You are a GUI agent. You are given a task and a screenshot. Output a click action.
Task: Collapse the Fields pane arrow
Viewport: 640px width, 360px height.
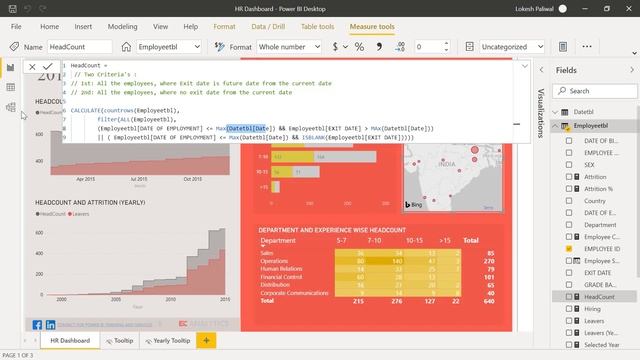(632, 70)
